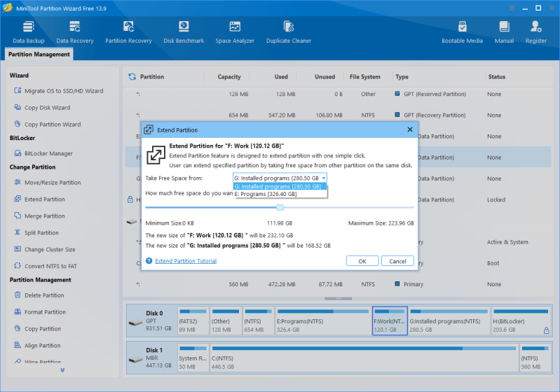This screenshot has height=392, width=560.
Task: Close the Extend Partition dialog
Action: pos(410,129)
